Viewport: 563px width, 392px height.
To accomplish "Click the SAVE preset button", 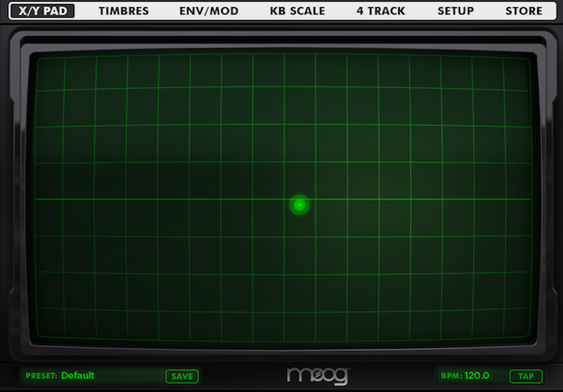I will tap(182, 376).
